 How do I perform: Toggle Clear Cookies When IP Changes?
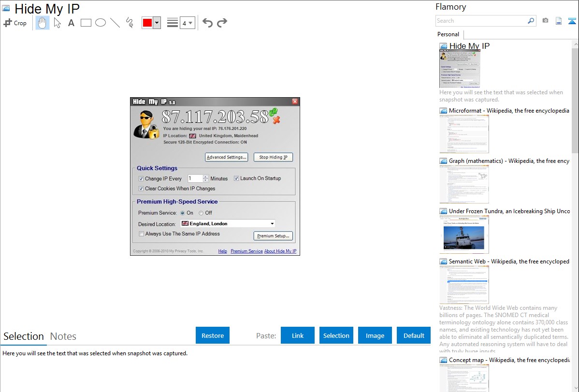(x=141, y=189)
